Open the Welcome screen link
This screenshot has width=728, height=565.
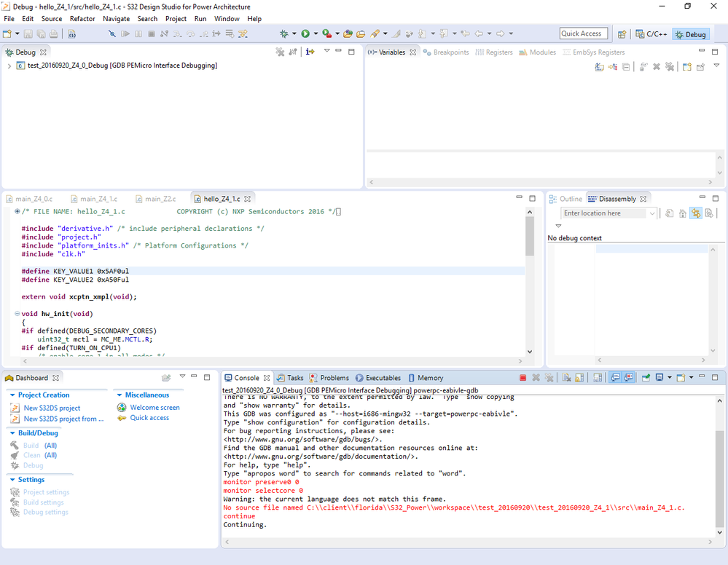pos(154,408)
